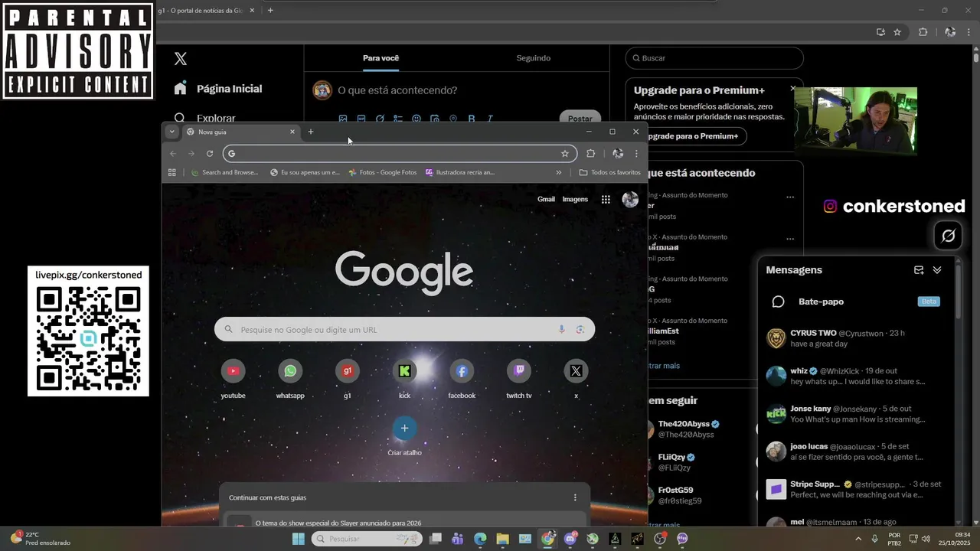
Task: Add emoji in the X post composer
Action: [416, 119]
